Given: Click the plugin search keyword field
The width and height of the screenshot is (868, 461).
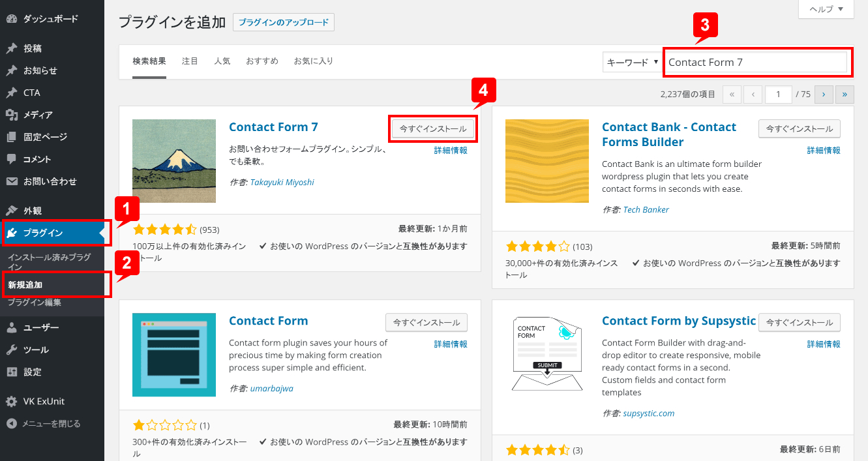Looking at the screenshot, I should (x=758, y=63).
